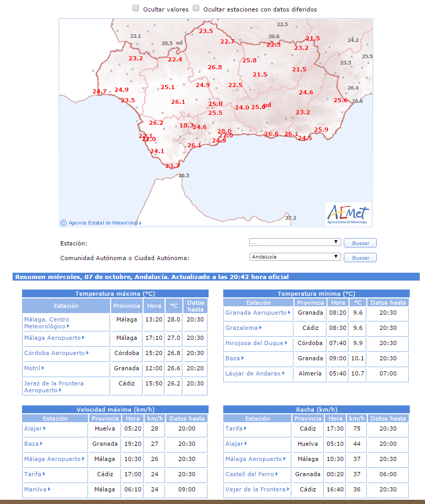Viewport: 425px width, 504px height.
Task: Click the arrow icon next to Grazalema
Action: pyautogui.click(x=260, y=328)
